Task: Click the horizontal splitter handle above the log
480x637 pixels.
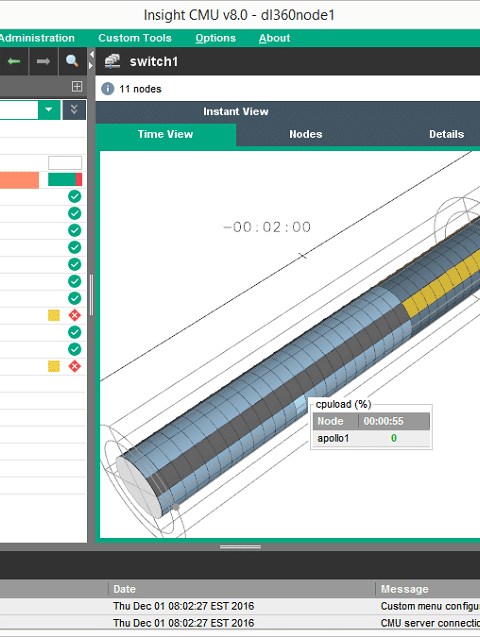Action: (x=240, y=547)
